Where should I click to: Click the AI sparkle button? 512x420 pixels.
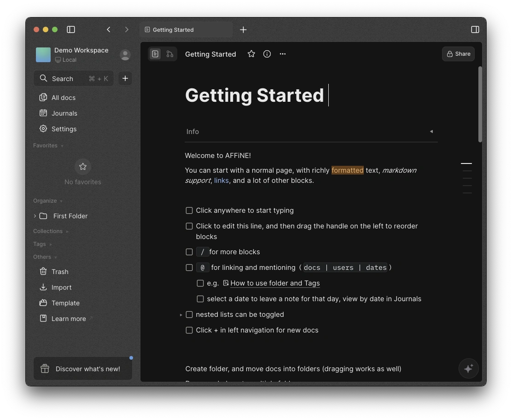(x=469, y=368)
